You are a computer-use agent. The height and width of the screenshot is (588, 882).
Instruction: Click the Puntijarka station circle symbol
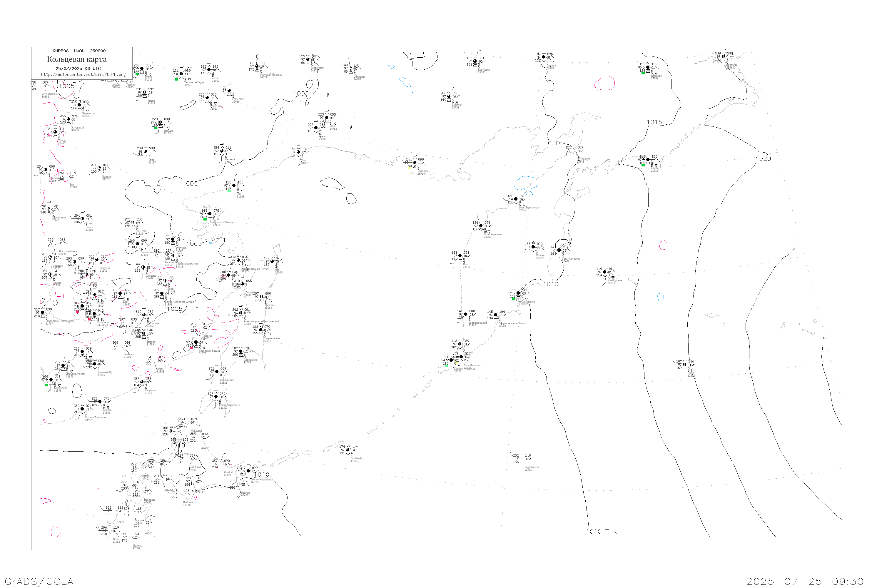[x=348, y=450]
